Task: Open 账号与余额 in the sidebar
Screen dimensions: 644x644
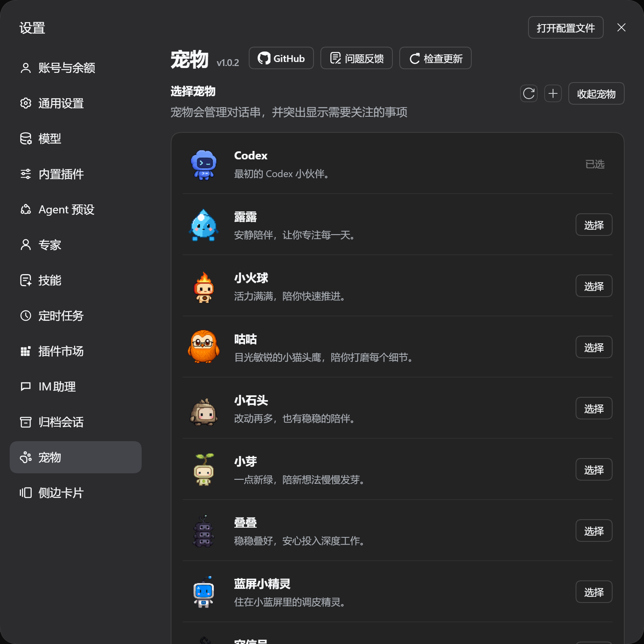Action: point(76,68)
